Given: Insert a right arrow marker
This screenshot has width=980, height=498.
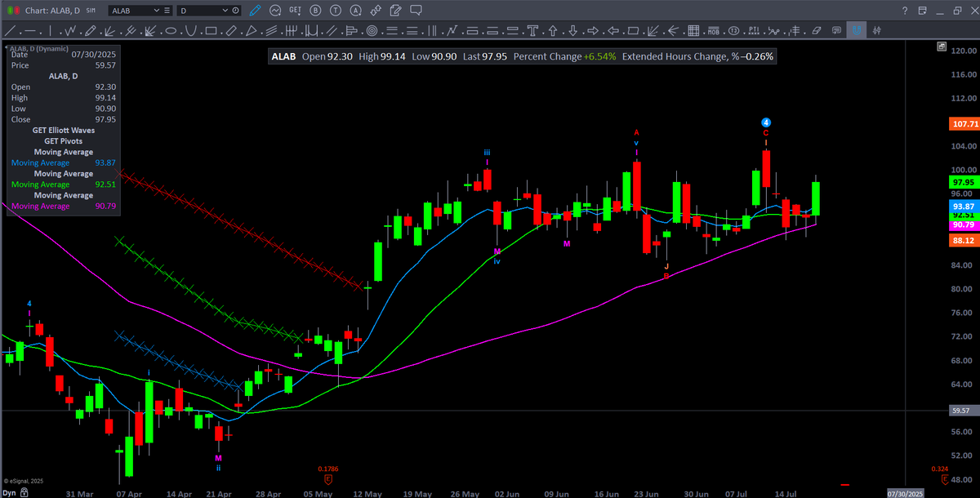Looking at the screenshot, I should click(593, 30).
